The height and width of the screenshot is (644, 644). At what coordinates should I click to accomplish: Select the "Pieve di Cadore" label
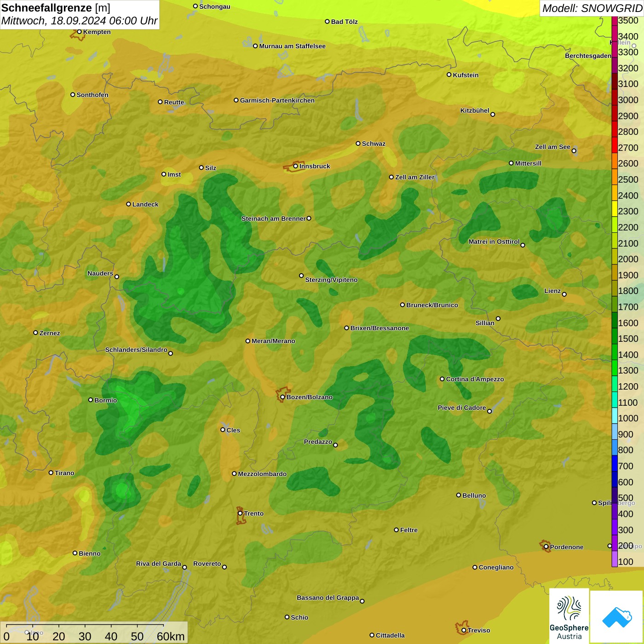click(462, 408)
